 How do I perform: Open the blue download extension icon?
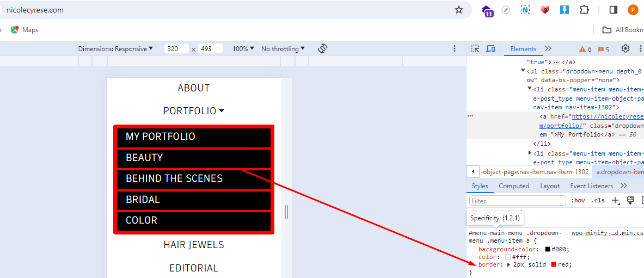click(565, 10)
